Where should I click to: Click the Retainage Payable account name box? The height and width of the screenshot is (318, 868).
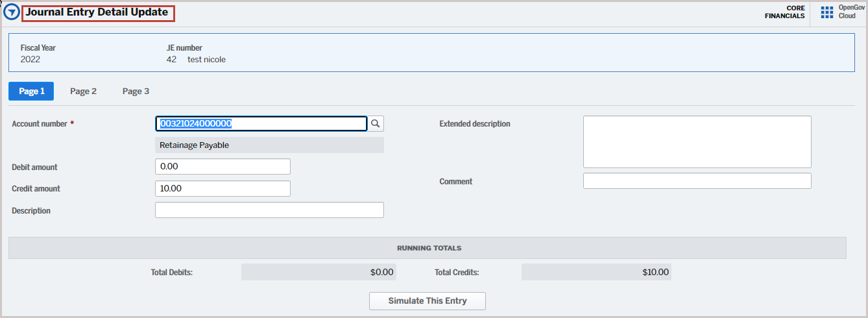(269, 145)
